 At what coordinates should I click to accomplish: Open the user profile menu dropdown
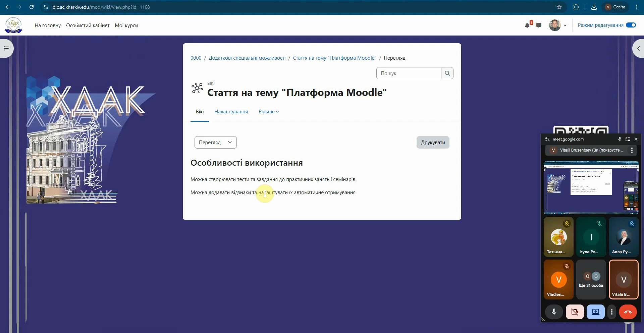558,25
